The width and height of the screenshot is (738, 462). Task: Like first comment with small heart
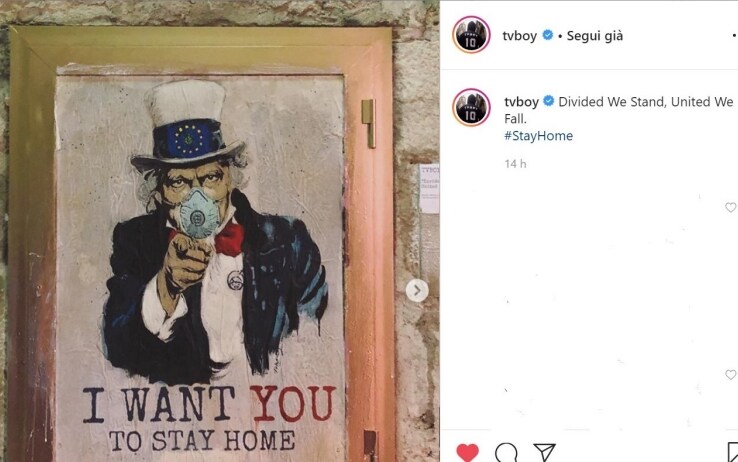coord(730,207)
